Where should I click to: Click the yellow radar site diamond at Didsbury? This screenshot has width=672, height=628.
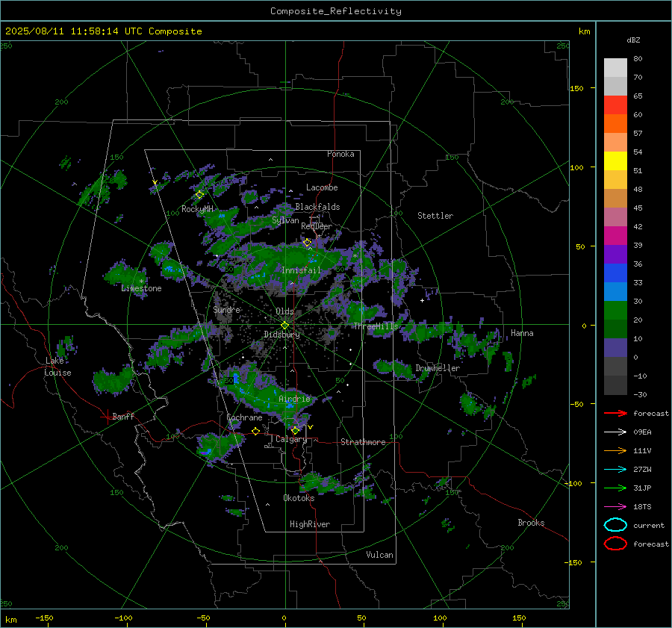pyautogui.click(x=285, y=326)
